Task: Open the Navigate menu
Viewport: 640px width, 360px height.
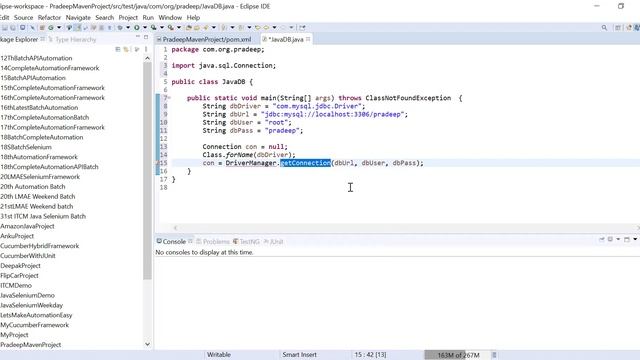Action: (78, 18)
